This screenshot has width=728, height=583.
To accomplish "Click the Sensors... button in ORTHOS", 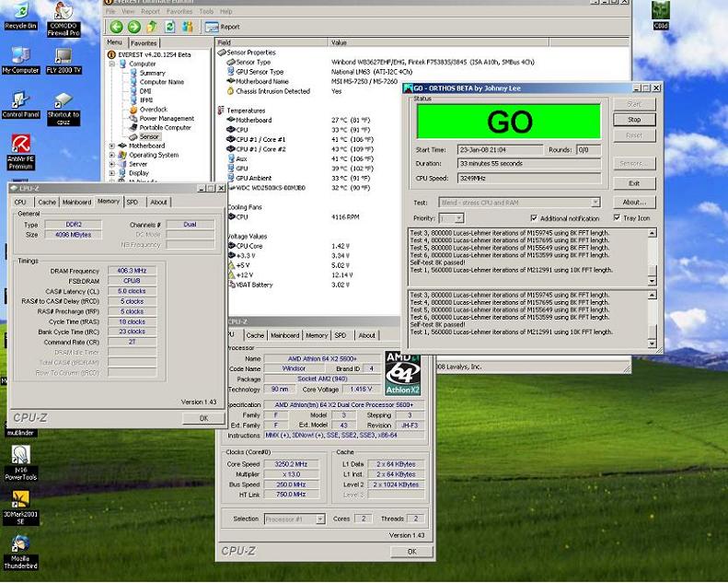I will [634, 164].
